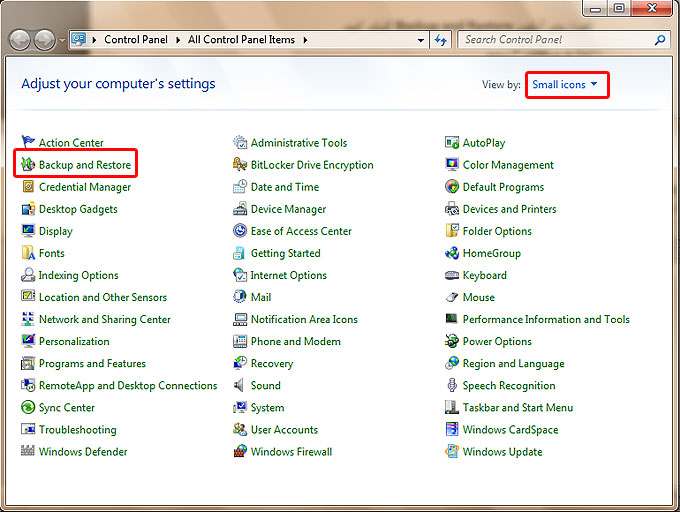This screenshot has height=512, width=680.
Task: Open Network and Sharing Center link
Action: (104, 320)
